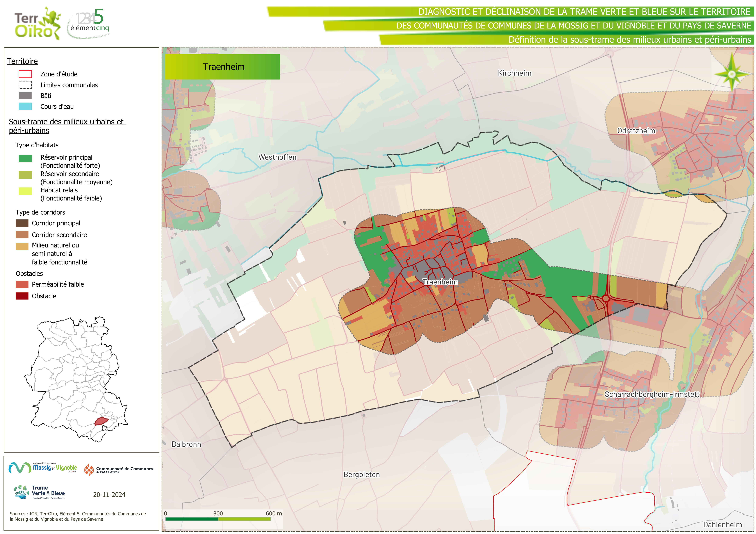Click the Trame Verte & Bleue logo
This screenshot has width=756, height=534.
click(x=40, y=492)
